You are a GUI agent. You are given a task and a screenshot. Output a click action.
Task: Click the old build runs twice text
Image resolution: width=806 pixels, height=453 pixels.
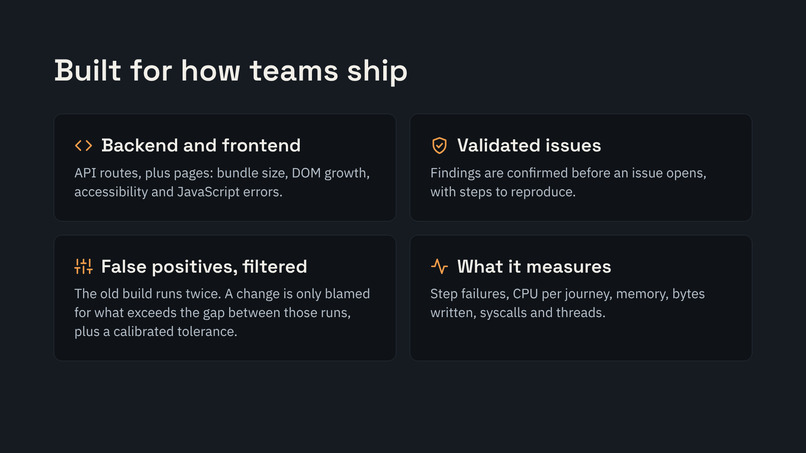pos(222,313)
